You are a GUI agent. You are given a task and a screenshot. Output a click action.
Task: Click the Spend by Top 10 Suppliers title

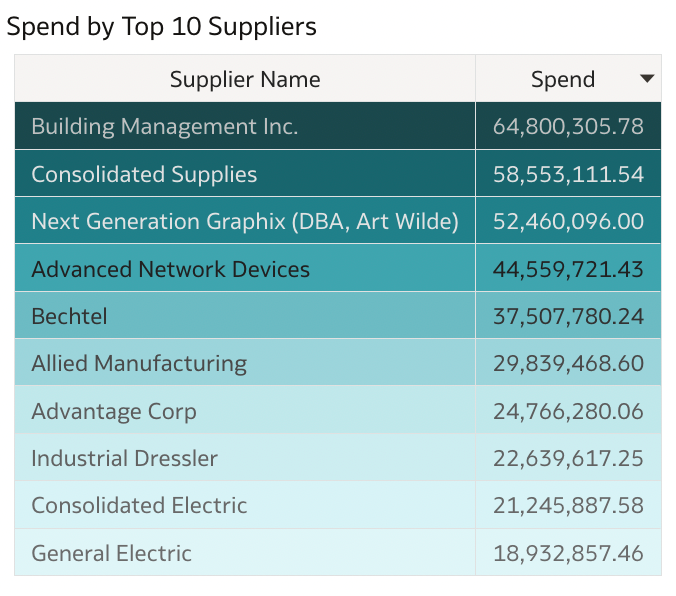pyautogui.click(x=162, y=27)
